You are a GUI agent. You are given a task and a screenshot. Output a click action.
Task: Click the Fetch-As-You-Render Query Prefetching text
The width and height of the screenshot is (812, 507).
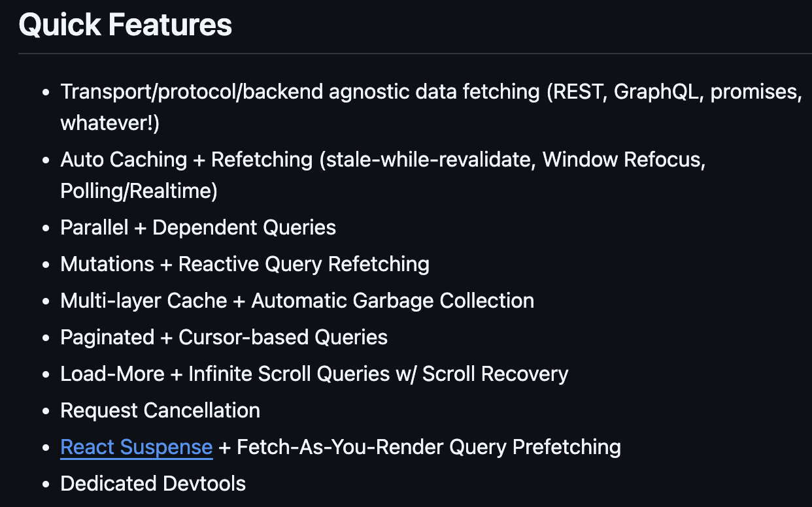[x=429, y=448]
